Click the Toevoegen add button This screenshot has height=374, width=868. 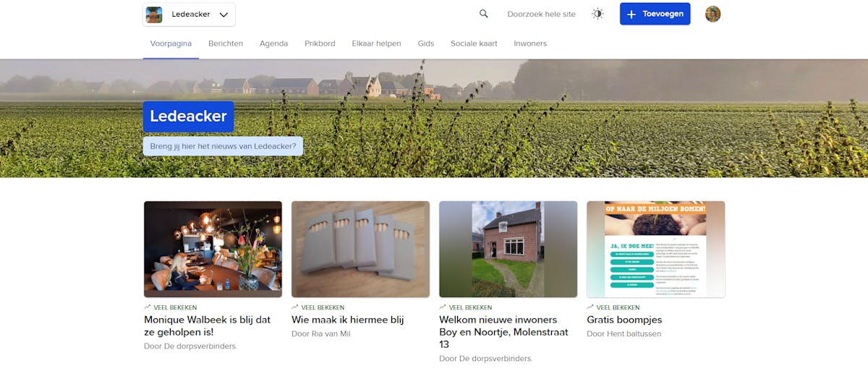point(655,14)
